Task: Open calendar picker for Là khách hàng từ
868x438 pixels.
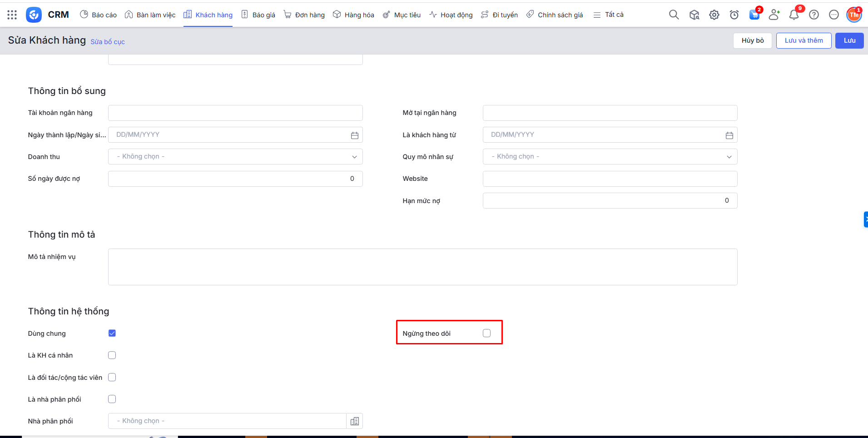Action: click(x=729, y=135)
